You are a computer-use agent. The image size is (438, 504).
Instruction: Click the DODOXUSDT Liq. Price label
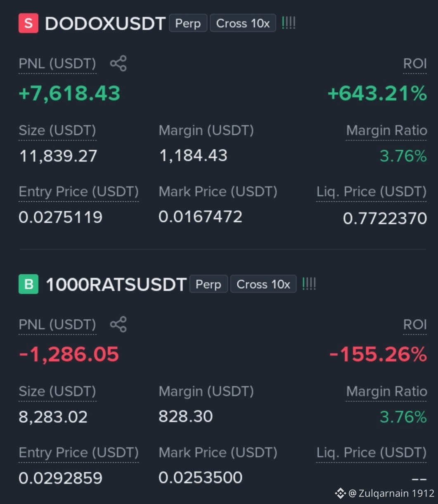[x=372, y=192]
